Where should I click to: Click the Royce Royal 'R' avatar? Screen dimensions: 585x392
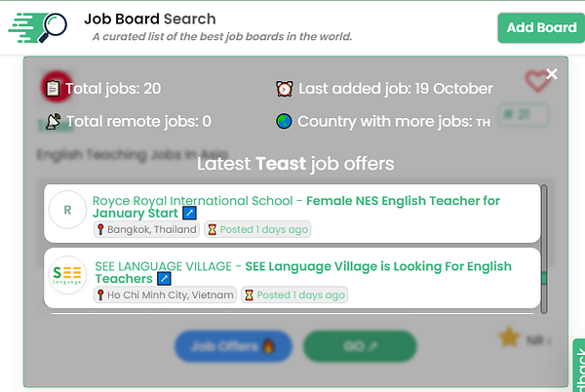click(x=67, y=210)
